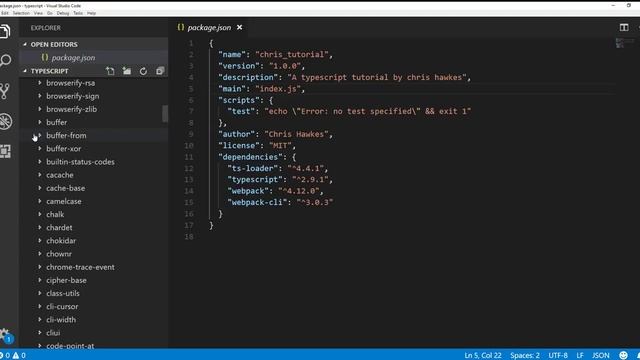
Task: Open the Debug menu
Action: (x=63, y=13)
